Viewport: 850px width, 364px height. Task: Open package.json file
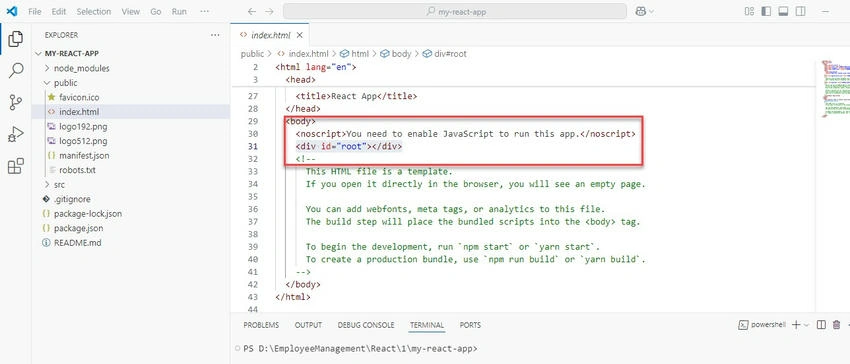78,228
